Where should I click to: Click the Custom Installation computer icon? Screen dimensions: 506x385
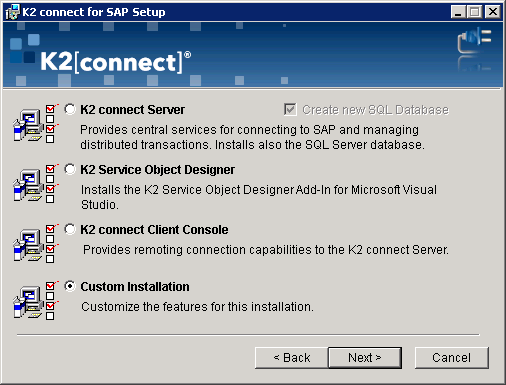(34, 301)
